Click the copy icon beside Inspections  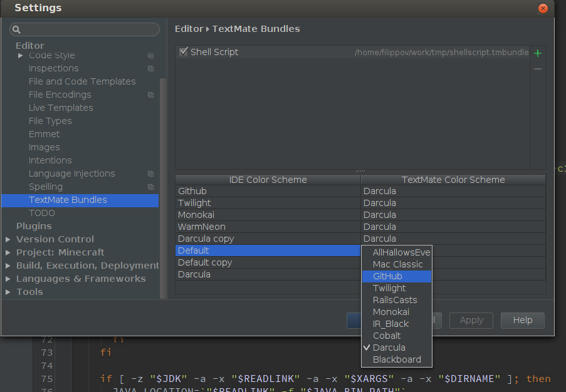(x=150, y=68)
